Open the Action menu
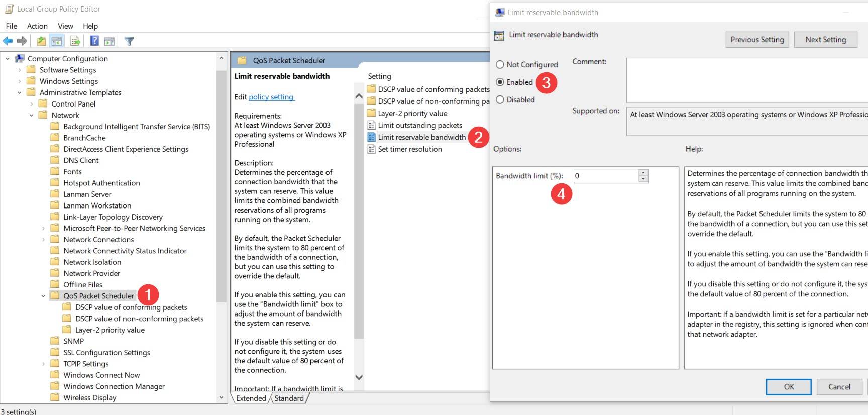This screenshot has height=415, width=868. (x=37, y=26)
